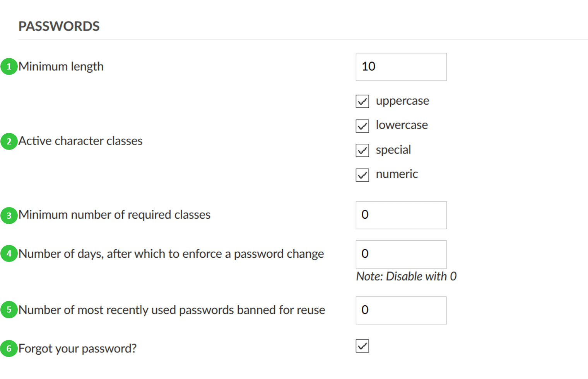Disable the special character class checkbox
This screenshot has width=588, height=379.
362,150
